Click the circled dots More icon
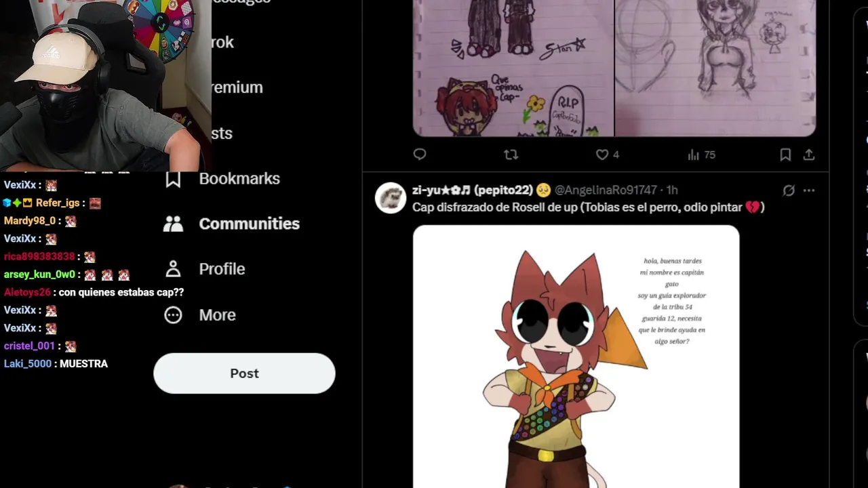 click(x=173, y=314)
